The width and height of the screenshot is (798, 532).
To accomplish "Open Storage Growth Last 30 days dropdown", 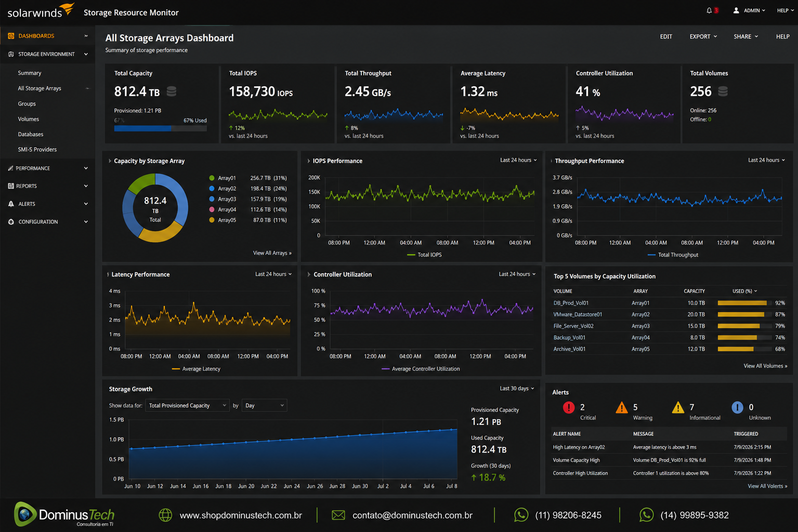I will click(x=517, y=388).
